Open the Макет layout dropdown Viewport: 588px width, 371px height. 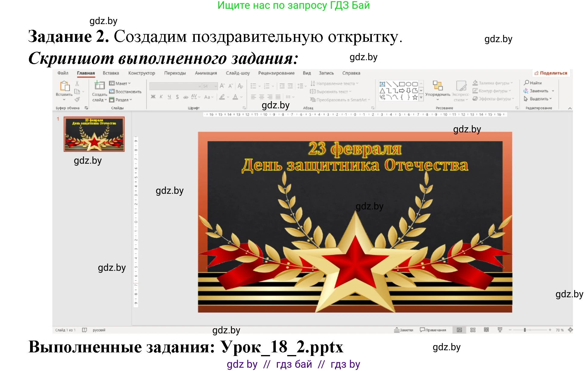(121, 83)
